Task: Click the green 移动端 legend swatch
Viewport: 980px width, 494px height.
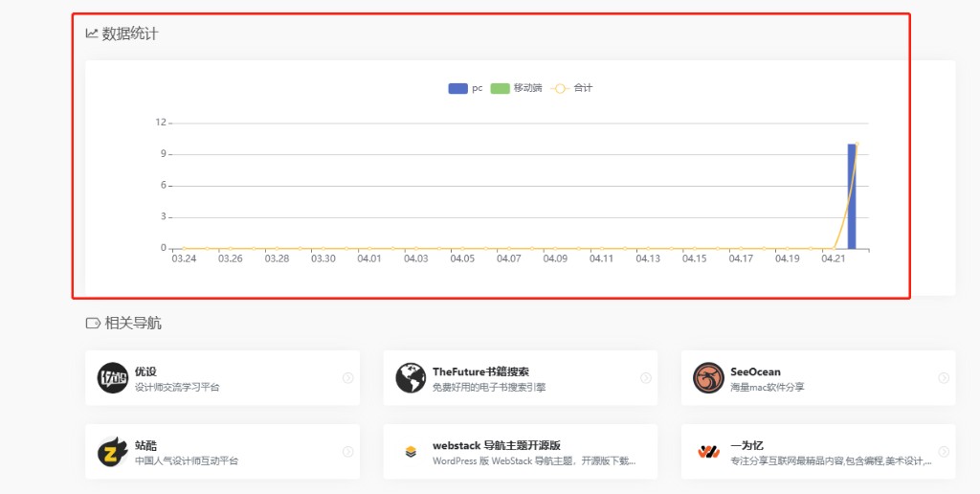Action: tap(500, 88)
